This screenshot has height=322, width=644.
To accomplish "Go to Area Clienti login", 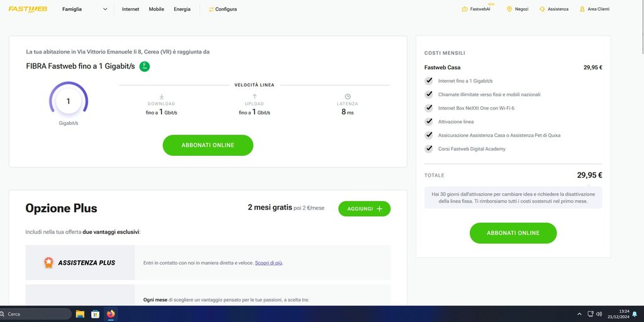I will pos(594,9).
